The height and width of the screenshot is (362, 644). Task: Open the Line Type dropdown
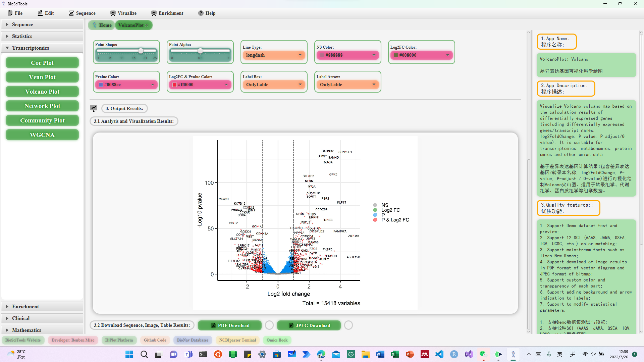click(274, 55)
